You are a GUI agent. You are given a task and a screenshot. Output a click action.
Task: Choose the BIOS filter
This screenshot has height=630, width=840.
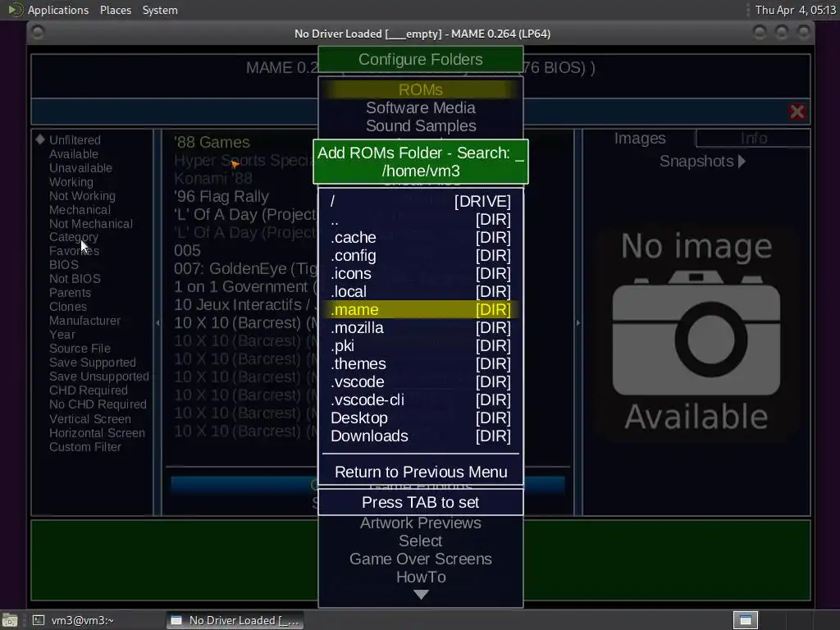63,265
